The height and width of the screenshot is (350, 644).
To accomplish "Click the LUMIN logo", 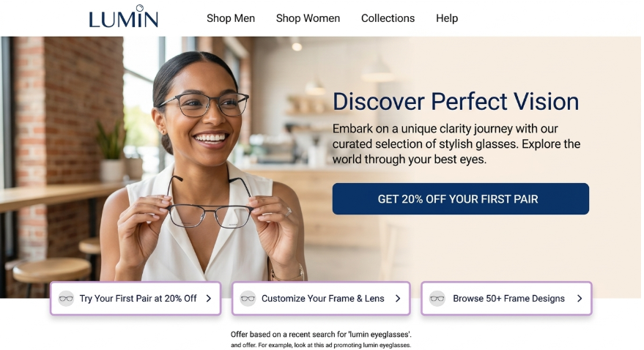I will pos(124,17).
